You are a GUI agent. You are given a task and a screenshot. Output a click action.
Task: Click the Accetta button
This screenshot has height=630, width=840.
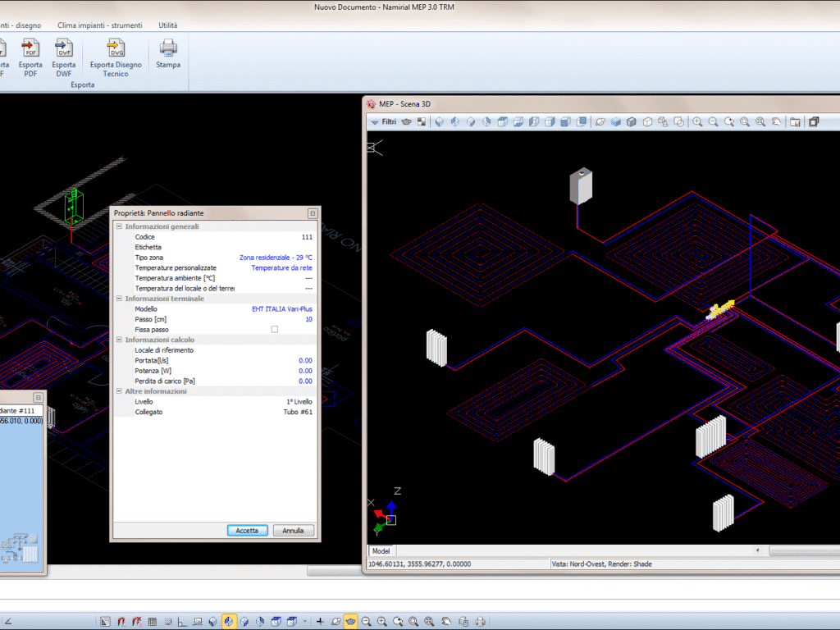(x=247, y=531)
